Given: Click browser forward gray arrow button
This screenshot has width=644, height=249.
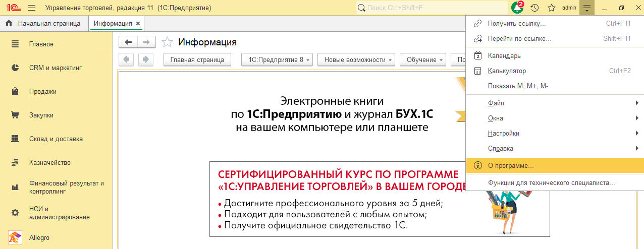Looking at the screenshot, I should 145,59.
